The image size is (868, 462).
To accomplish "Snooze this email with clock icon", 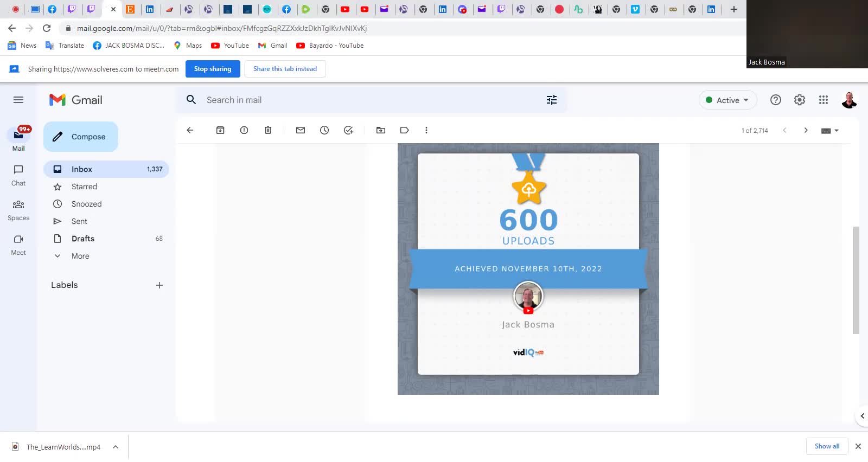I will [x=324, y=130].
